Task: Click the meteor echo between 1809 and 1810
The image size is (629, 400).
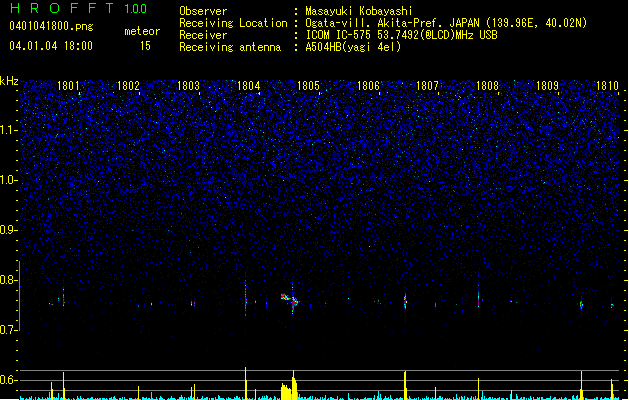Action: click(581, 304)
